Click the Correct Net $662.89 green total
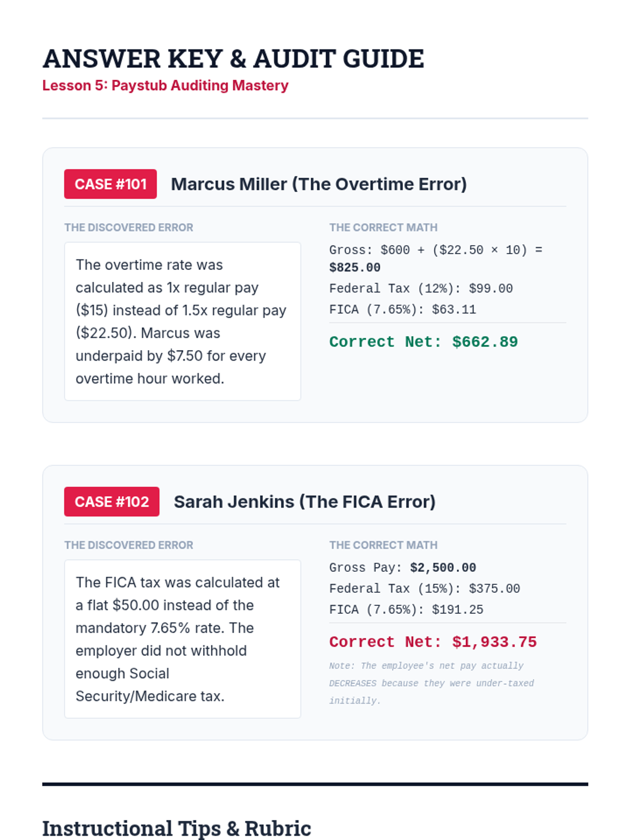Image resolution: width=630 pixels, height=840 pixels. tap(423, 342)
